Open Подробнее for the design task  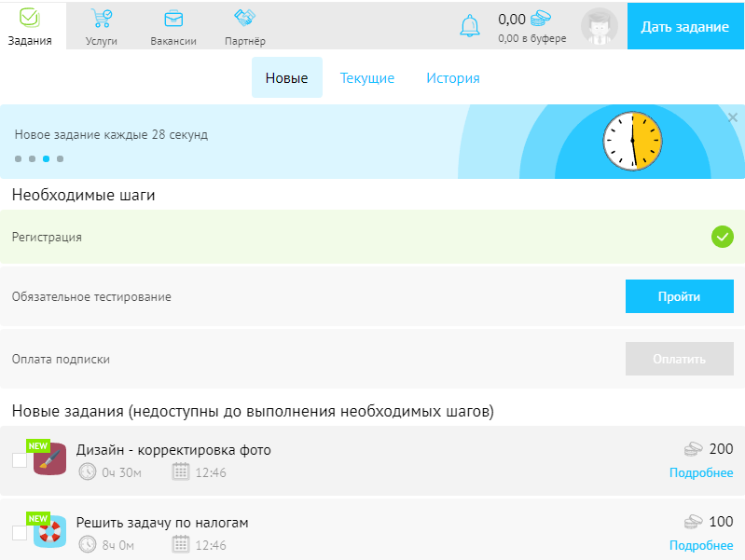coord(701,472)
